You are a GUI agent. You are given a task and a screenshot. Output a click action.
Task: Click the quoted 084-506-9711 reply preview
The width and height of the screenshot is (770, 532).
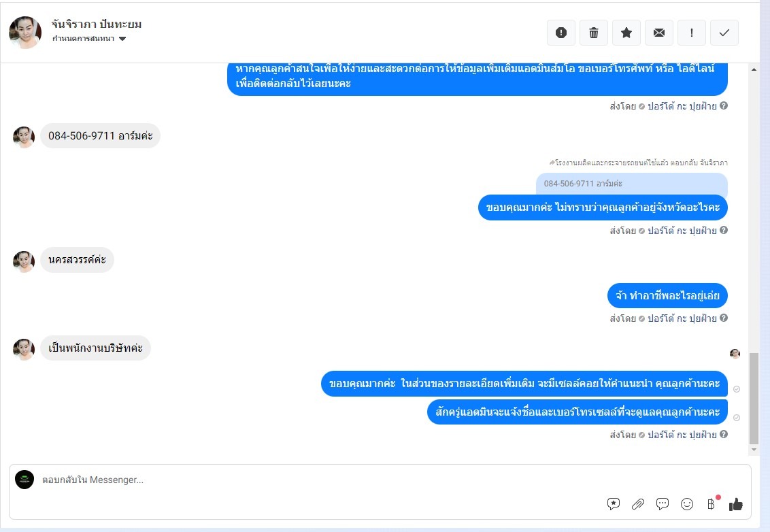coord(631,184)
